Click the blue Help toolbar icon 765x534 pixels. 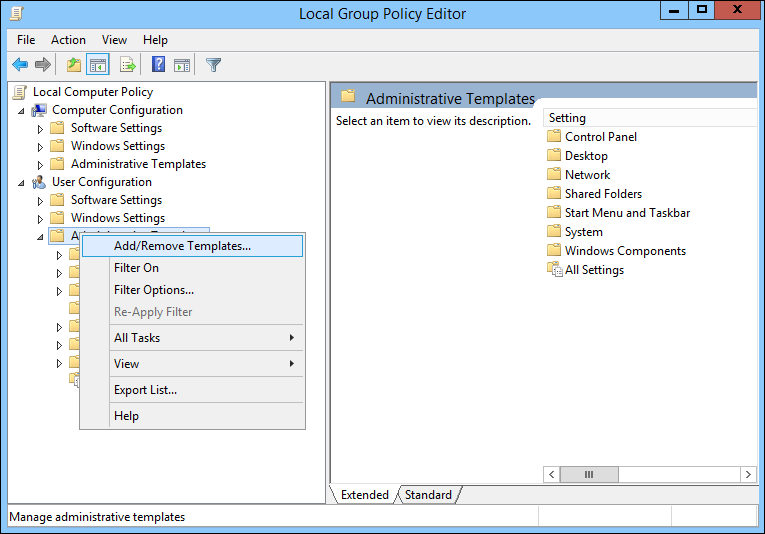[x=159, y=64]
